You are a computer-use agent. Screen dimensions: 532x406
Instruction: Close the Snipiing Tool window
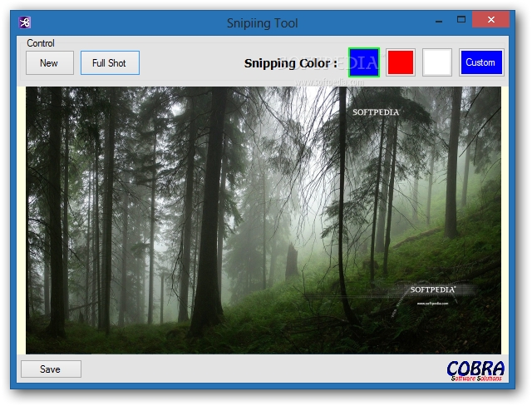[490, 20]
